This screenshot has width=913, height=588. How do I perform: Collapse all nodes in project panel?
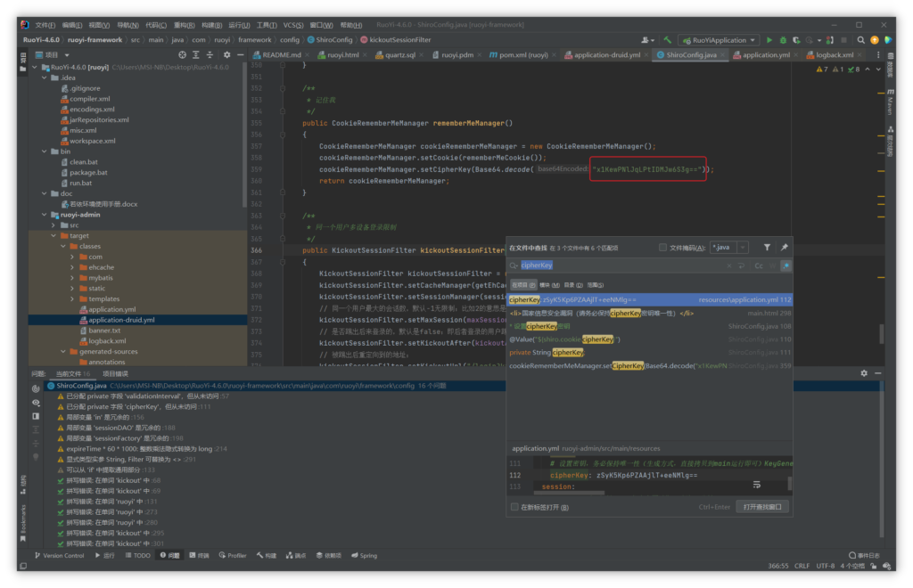pos(210,54)
